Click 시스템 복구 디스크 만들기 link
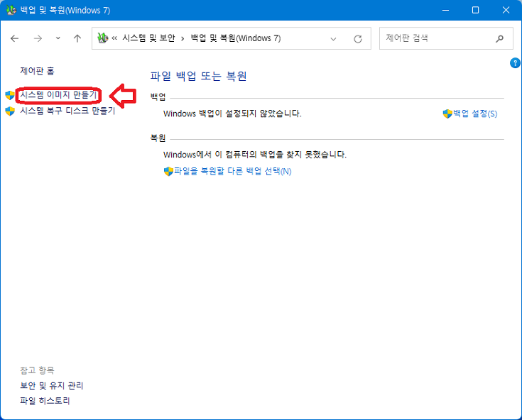The width and height of the screenshot is (522, 420). coord(67,111)
